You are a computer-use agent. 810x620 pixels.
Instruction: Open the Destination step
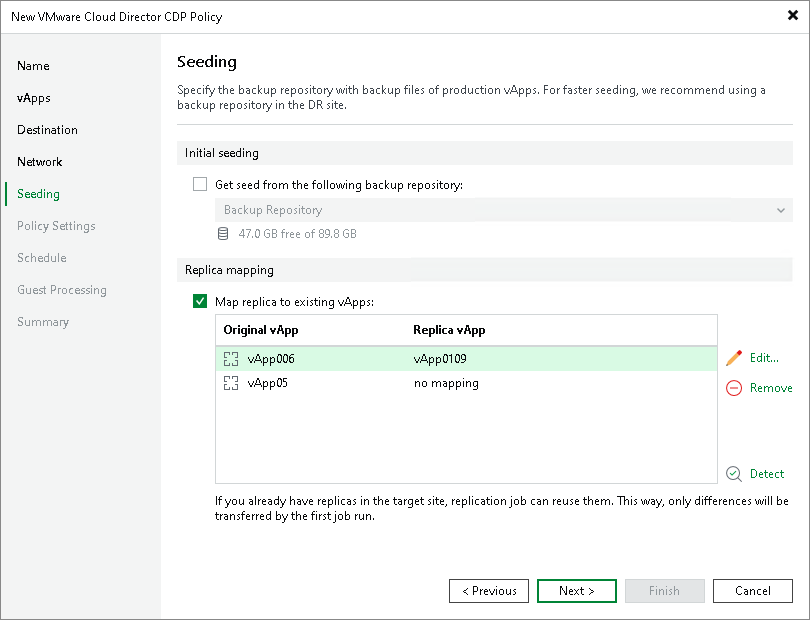(x=48, y=130)
